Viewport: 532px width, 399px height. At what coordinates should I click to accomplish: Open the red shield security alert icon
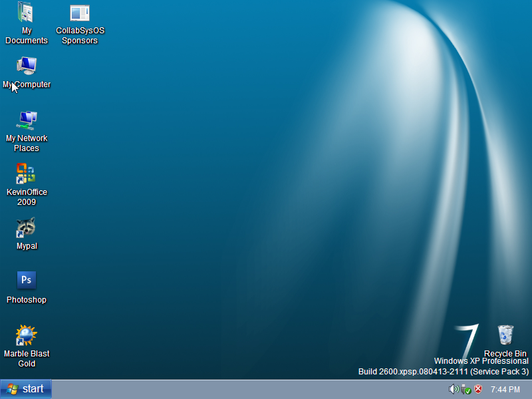[478, 389]
